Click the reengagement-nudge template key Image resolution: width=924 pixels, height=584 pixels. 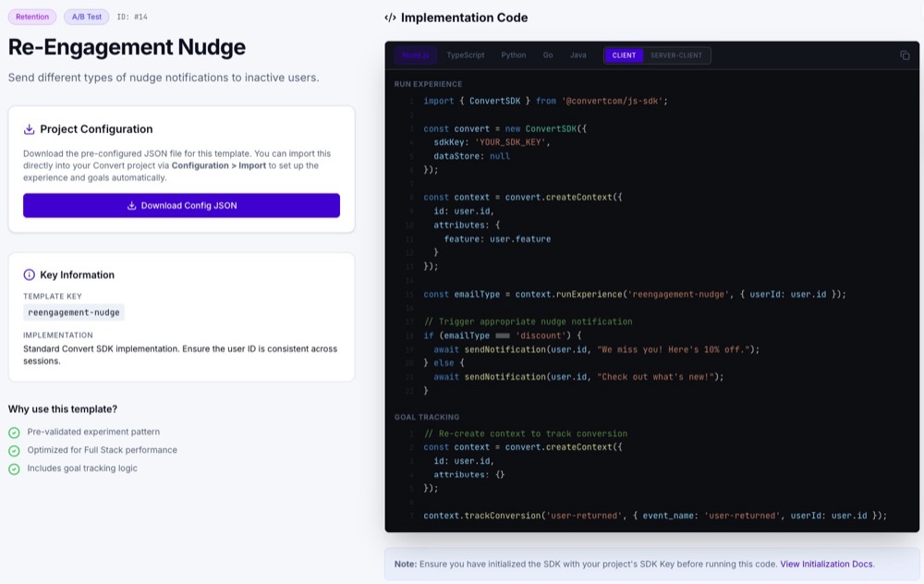point(74,312)
